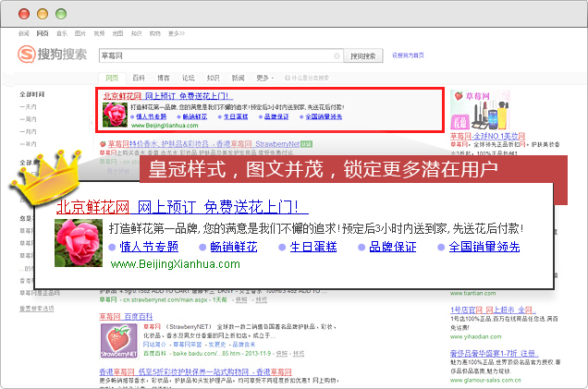Open the cosmetics banner image in the right column
Viewport: 588px width, 389px height.
(480, 110)
